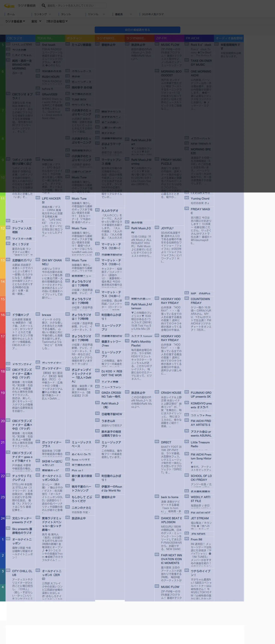Select the ぎふチャン station header

80,38
